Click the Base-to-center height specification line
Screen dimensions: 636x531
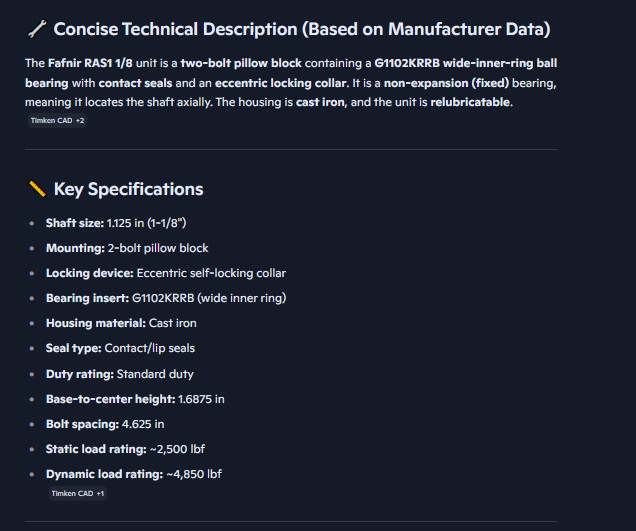[x=135, y=399]
